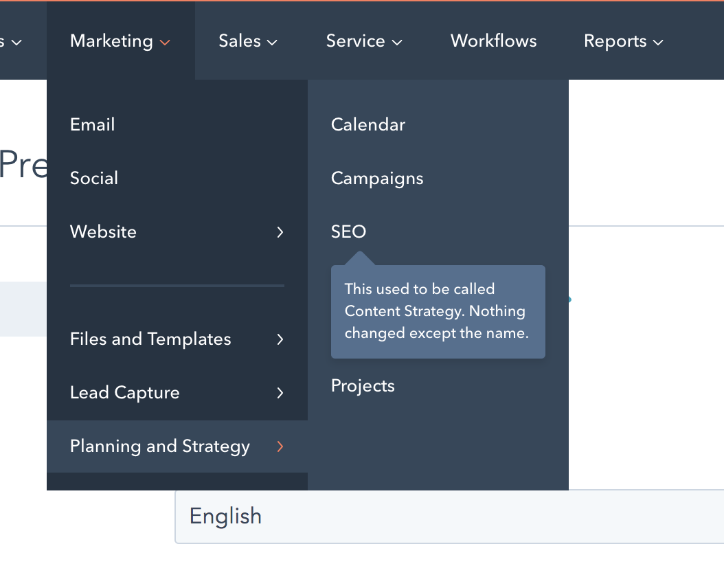This screenshot has width=724, height=588.
Task: Select Social from Marketing menu
Action: (94, 178)
